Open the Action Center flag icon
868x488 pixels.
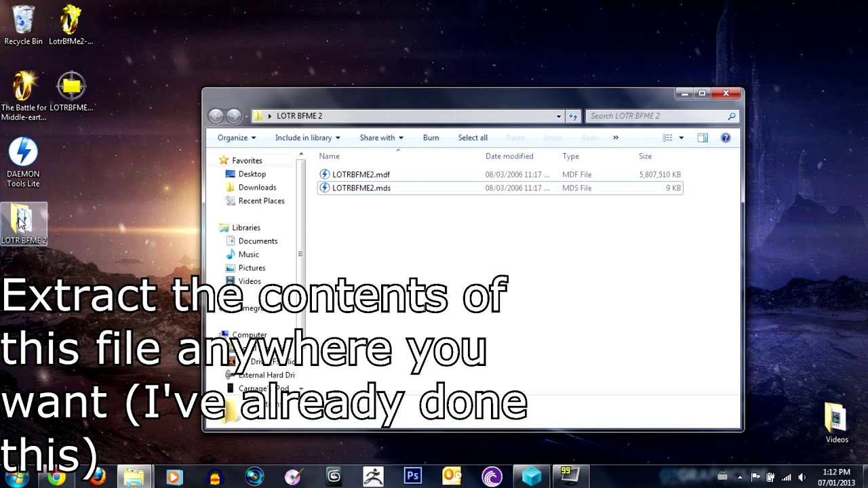click(x=756, y=477)
